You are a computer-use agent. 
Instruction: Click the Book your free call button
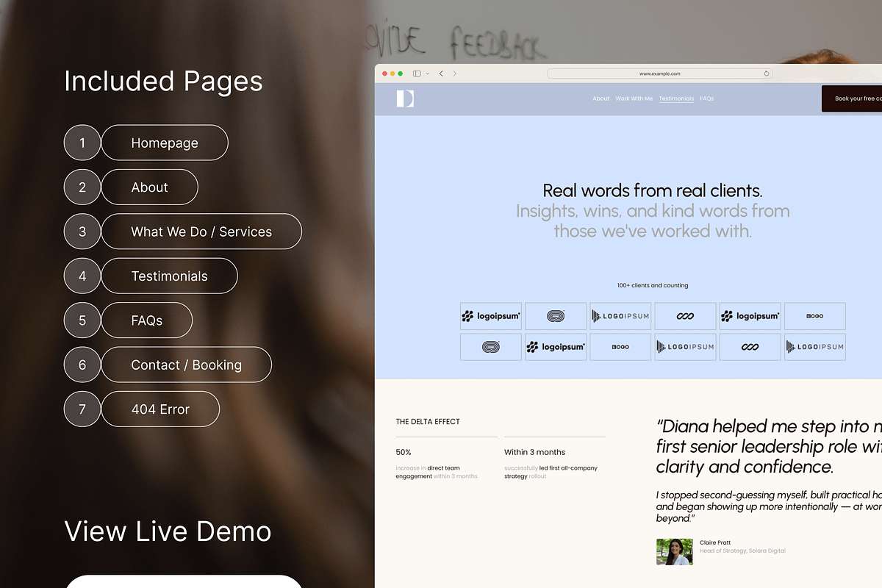click(852, 98)
